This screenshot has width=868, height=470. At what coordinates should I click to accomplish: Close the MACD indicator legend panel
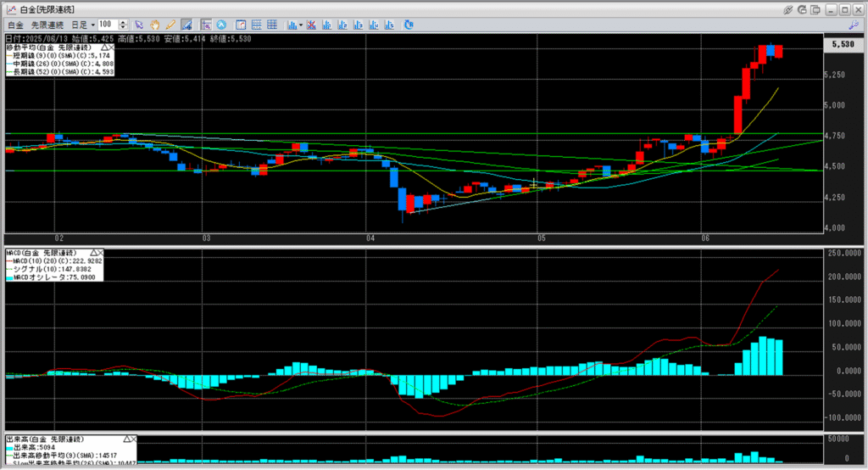tap(102, 253)
